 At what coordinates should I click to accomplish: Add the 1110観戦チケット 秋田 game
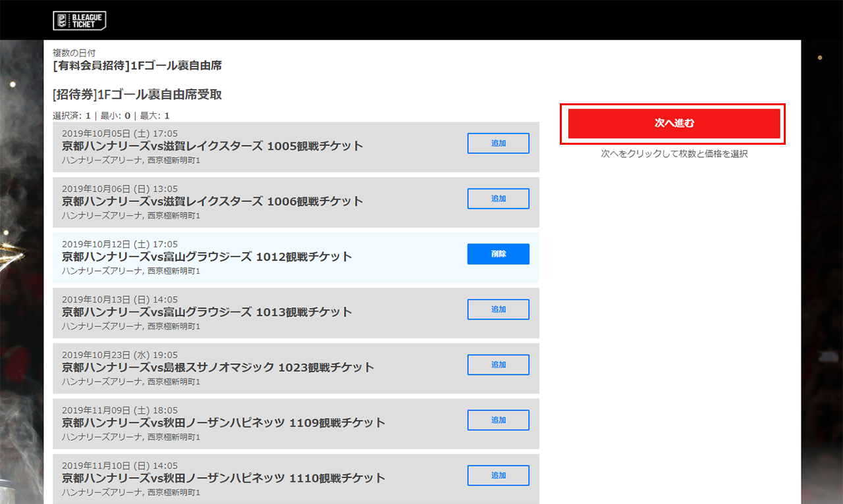click(x=499, y=475)
